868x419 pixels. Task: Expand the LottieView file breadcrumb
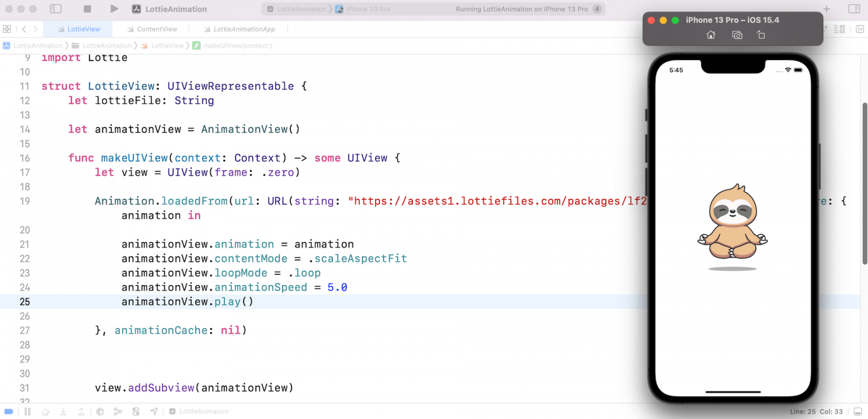[x=167, y=45]
